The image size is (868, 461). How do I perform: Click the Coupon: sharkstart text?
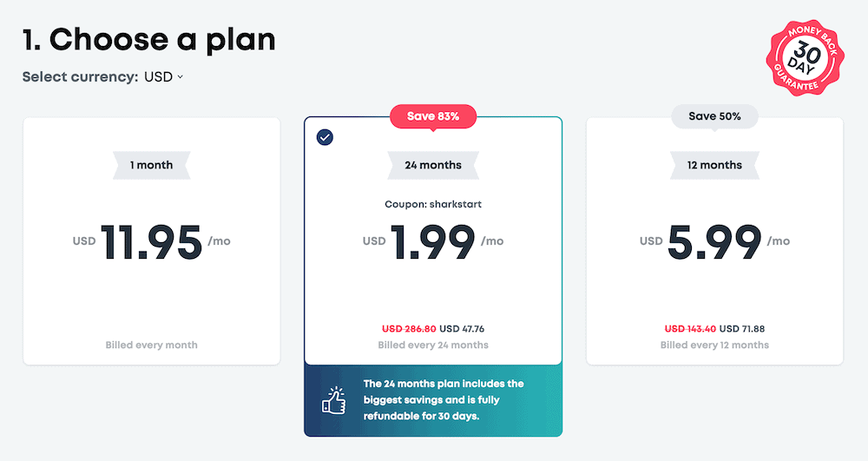433,206
